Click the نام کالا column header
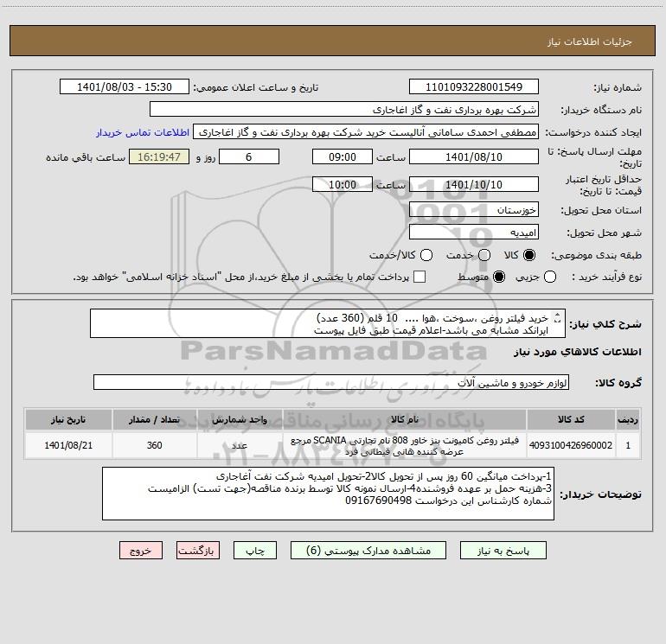The image size is (666, 644). (x=405, y=419)
